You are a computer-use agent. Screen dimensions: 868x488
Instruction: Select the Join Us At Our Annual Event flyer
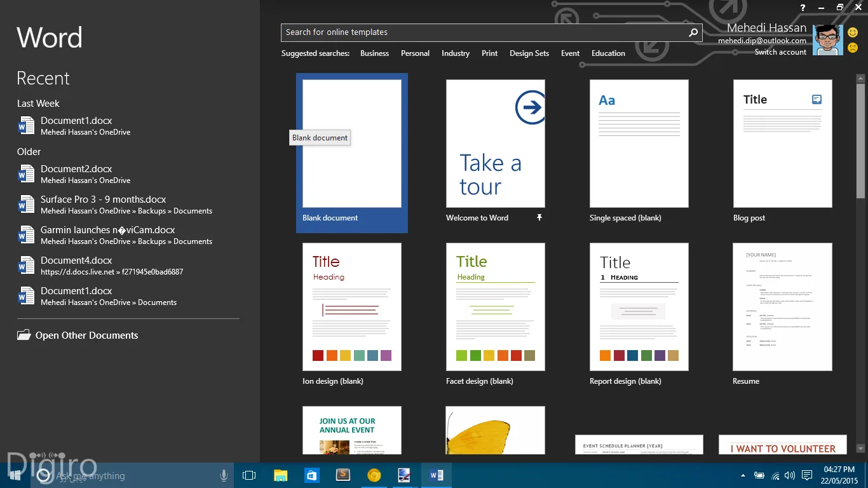pyautogui.click(x=352, y=430)
